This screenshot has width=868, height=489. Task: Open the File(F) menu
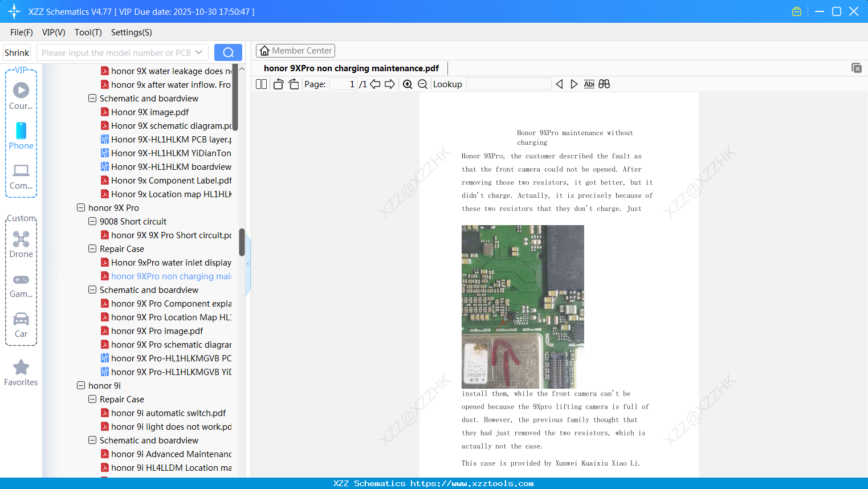(22, 32)
